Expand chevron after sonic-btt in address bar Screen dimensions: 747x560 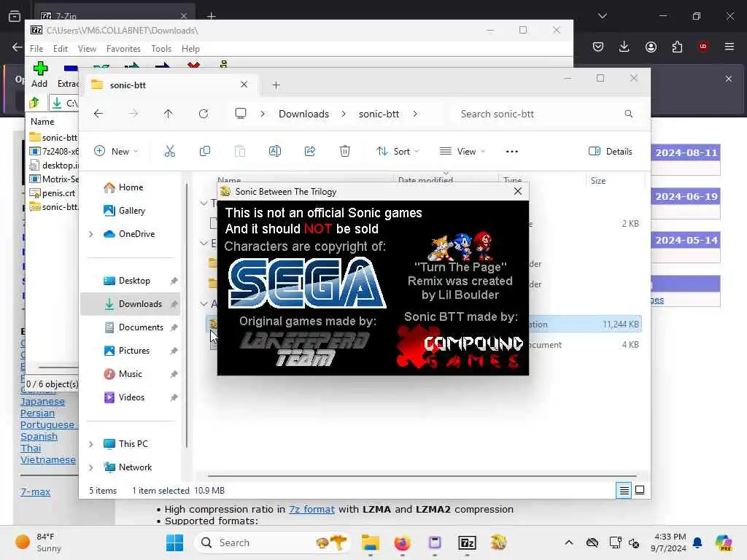point(415,114)
